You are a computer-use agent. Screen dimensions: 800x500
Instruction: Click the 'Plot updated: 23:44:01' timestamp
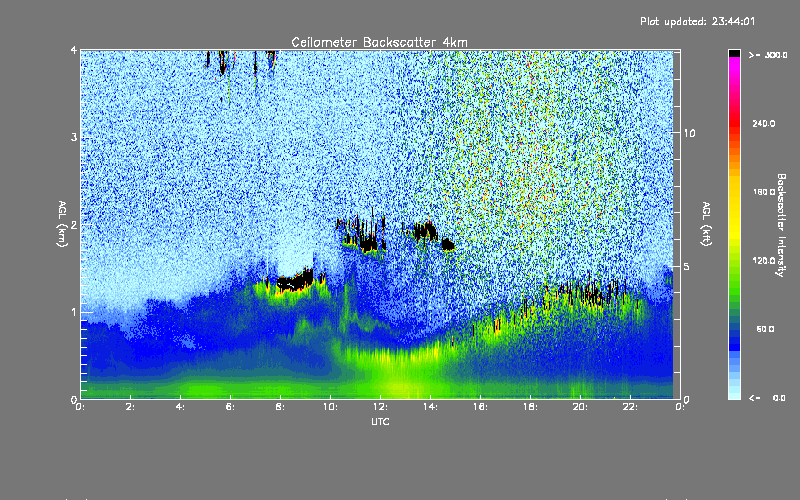(x=697, y=21)
